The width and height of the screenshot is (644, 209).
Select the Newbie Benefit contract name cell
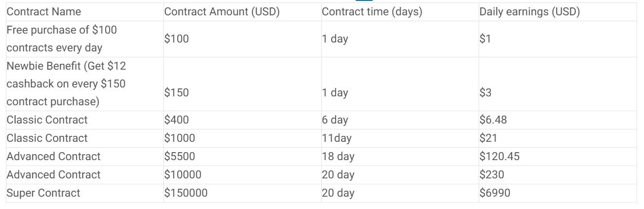(66, 84)
